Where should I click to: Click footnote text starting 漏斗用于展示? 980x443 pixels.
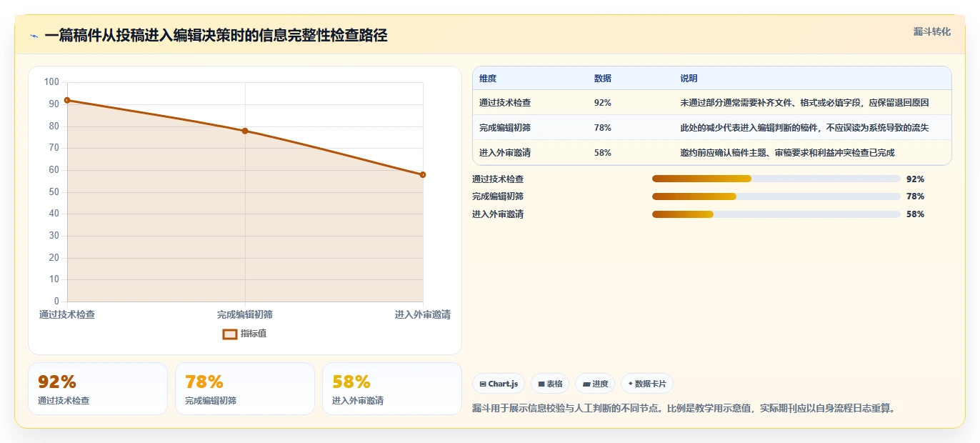click(684, 409)
